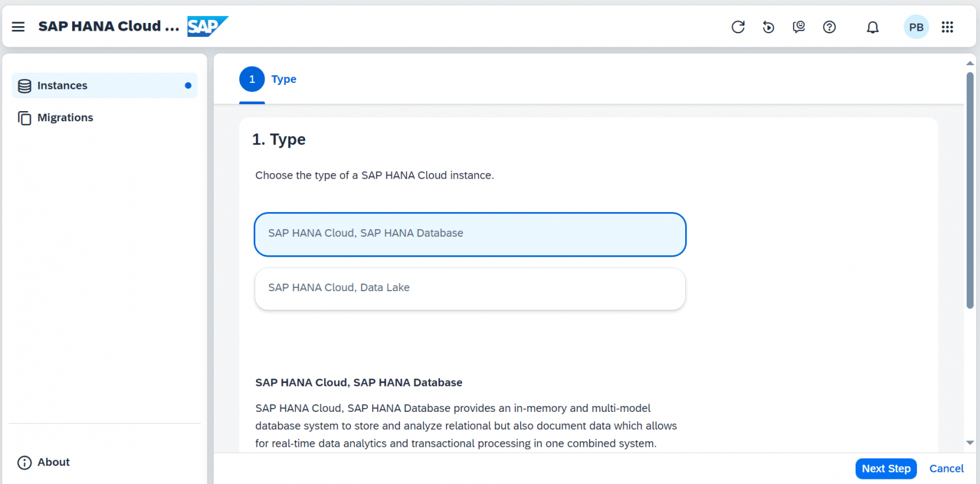Check notifications via the bell icon
This screenshot has width=980, height=484.
872,27
